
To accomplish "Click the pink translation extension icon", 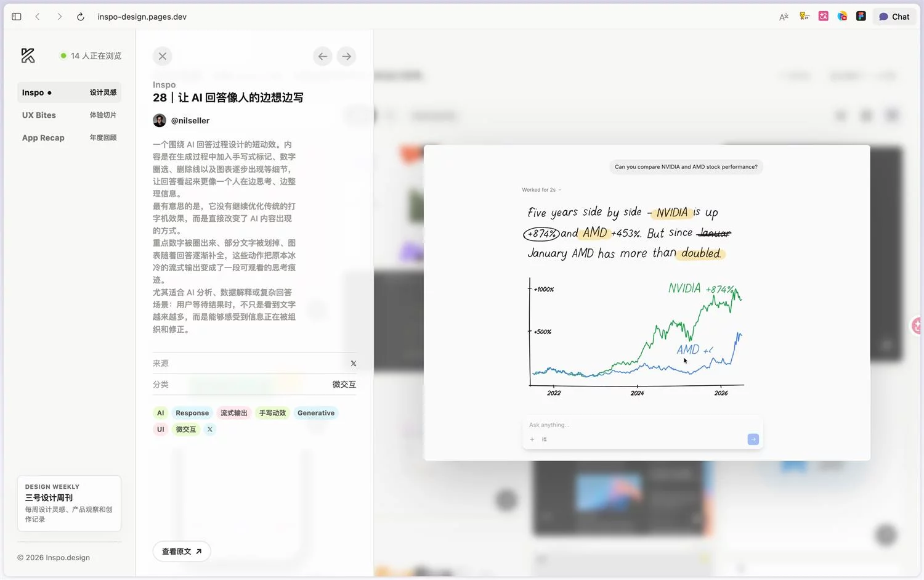I will [x=823, y=16].
